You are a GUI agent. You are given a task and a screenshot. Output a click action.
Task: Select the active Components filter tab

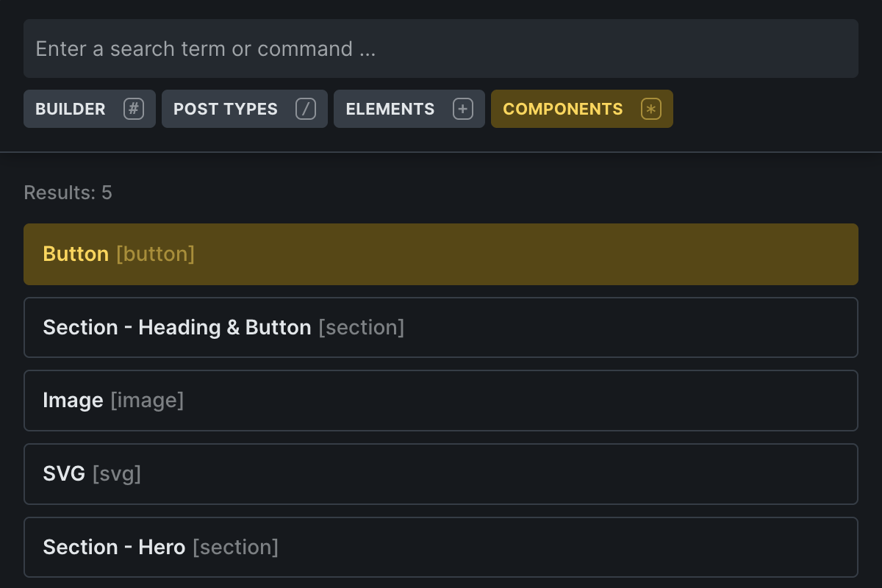click(582, 109)
